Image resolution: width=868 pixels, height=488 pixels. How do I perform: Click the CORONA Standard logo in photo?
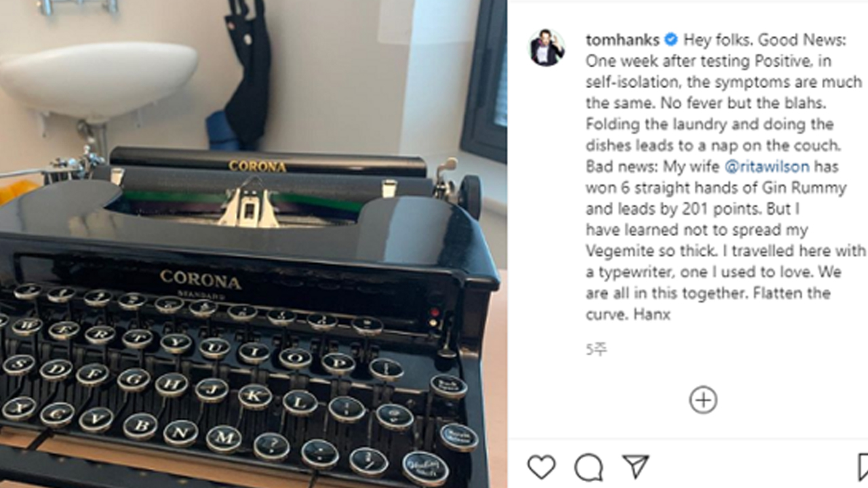pyautogui.click(x=200, y=281)
